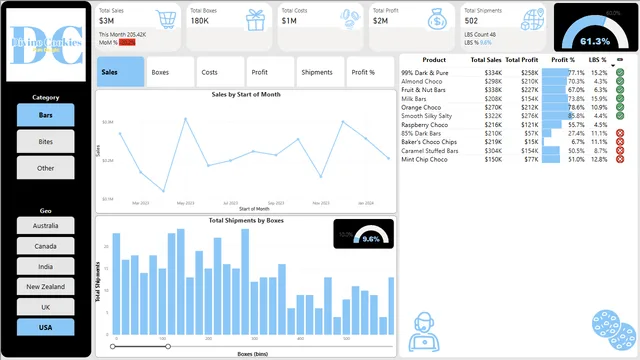Click the coins icon on Total Costs
The height and width of the screenshot is (360, 640).
350,20
